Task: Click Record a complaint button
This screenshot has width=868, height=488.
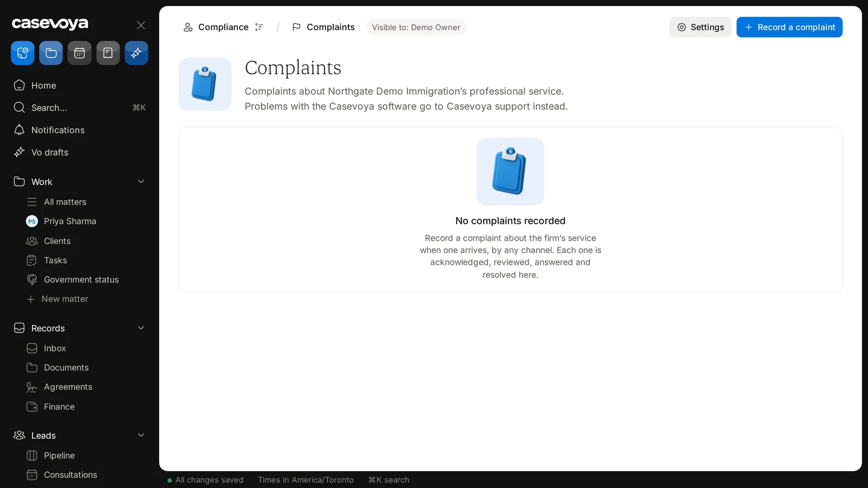Action: [789, 27]
